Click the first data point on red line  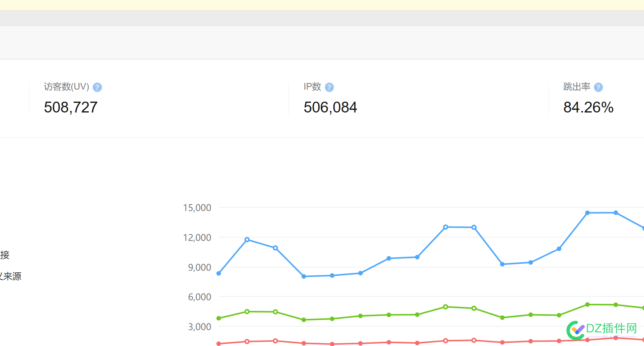(219, 344)
